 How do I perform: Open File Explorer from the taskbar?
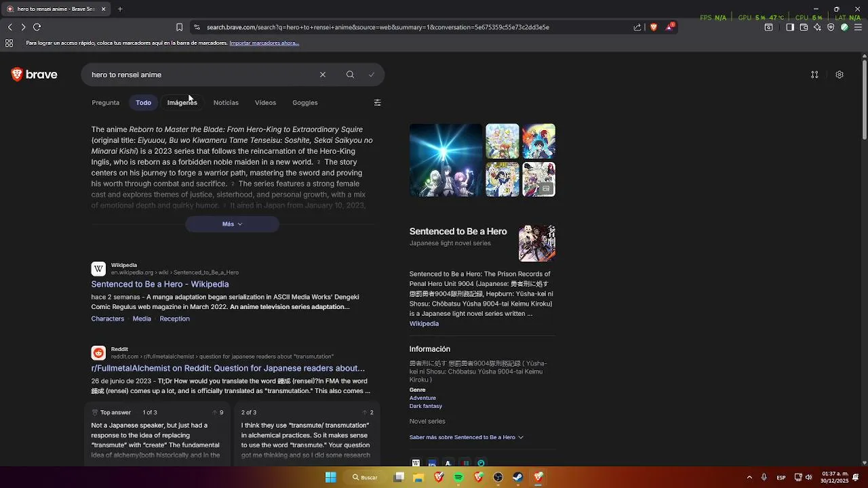pos(418,477)
